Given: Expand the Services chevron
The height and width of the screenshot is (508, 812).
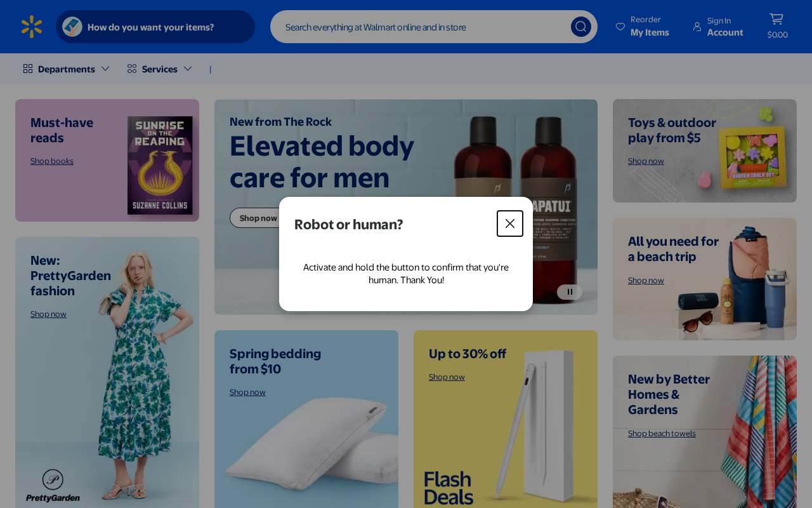Looking at the screenshot, I should (188, 69).
